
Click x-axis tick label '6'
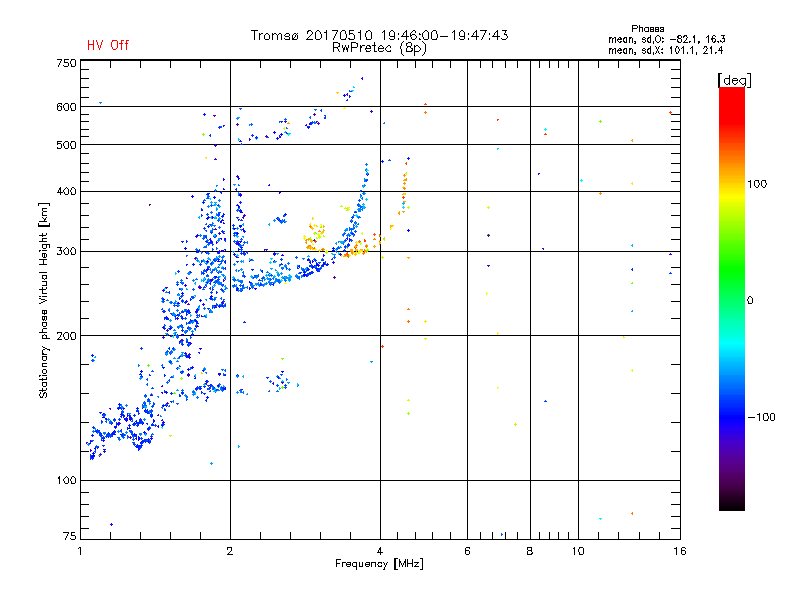pos(467,551)
